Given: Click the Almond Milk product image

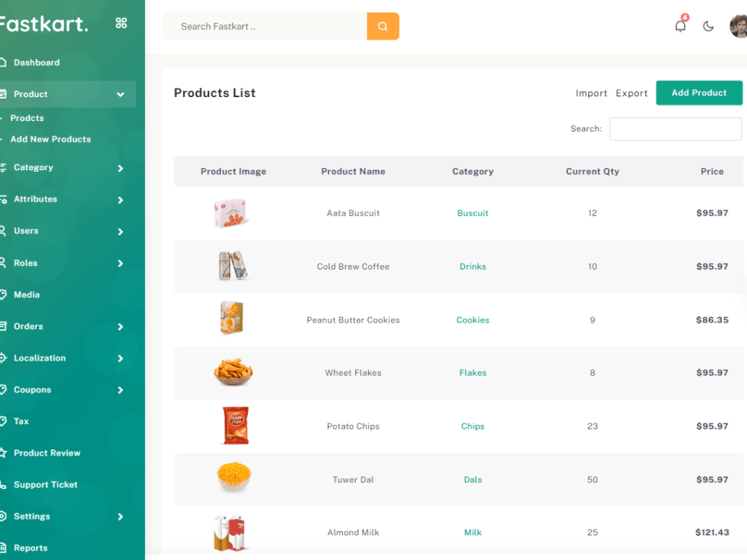Looking at the screenshot, I should [229, 533].
